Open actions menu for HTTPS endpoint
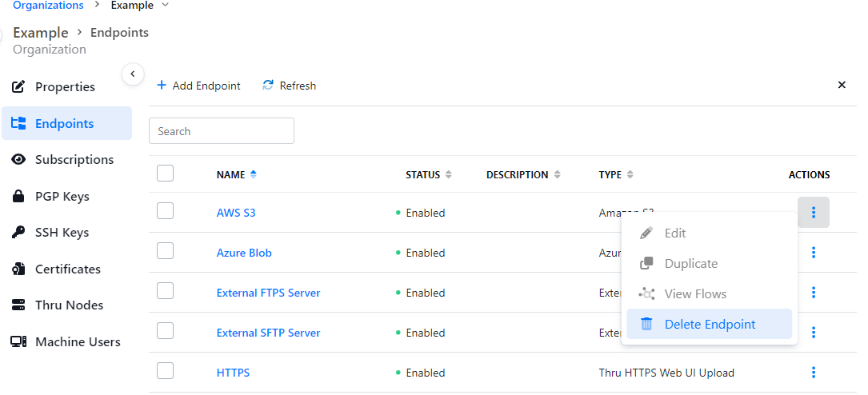Screen dimensions: 868x395 814,373
